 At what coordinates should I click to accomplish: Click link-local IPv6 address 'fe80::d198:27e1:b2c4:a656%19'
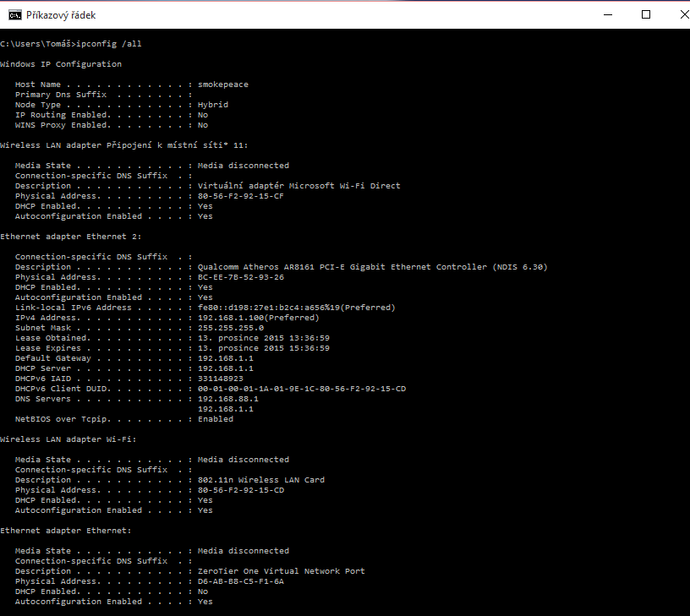(269, 308)
